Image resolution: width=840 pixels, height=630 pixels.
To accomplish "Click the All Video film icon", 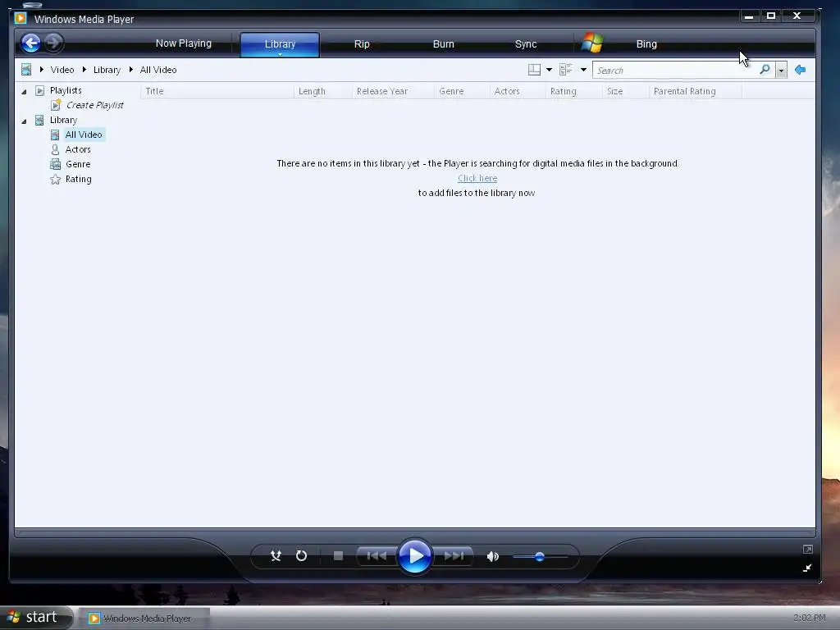I will coord(55,135).
